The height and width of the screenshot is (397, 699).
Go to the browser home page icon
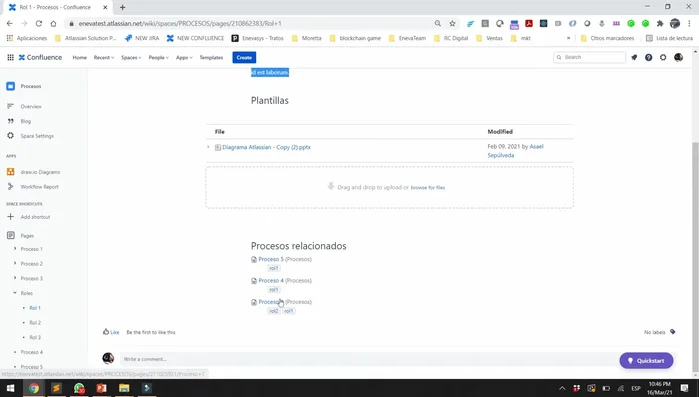(53, 24)
